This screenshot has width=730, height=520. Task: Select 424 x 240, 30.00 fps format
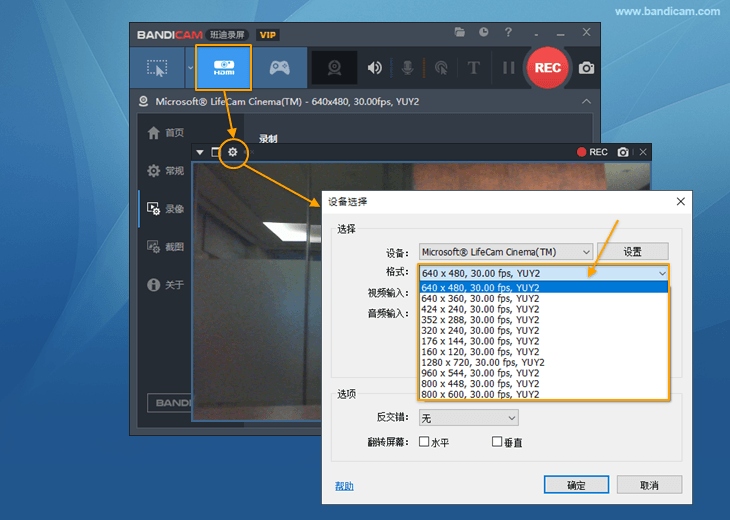point(544,309)
